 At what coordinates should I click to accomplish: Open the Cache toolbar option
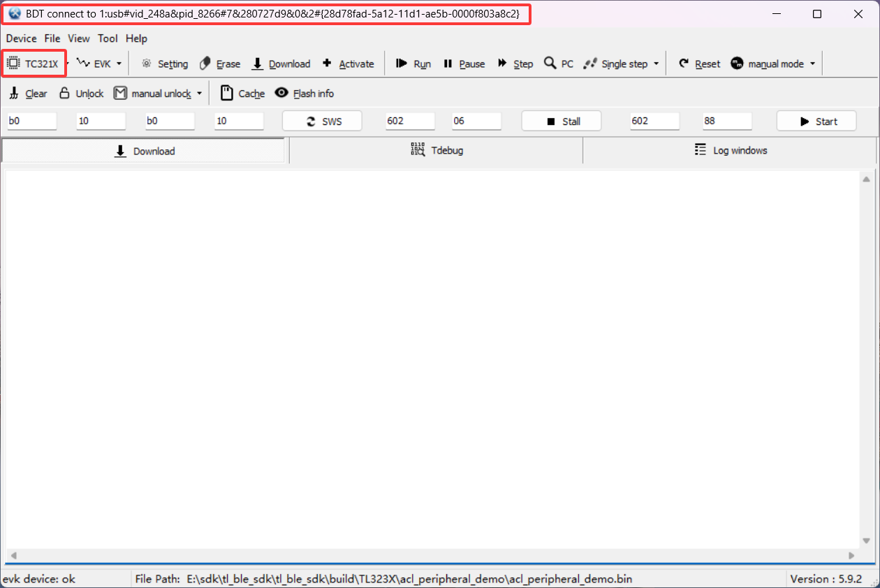[x=242, y=93]
